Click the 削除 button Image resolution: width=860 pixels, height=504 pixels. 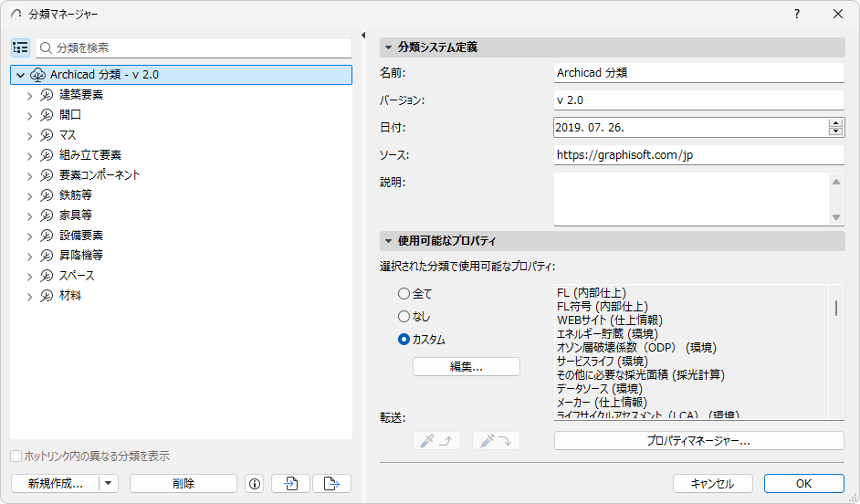point(184,484)
